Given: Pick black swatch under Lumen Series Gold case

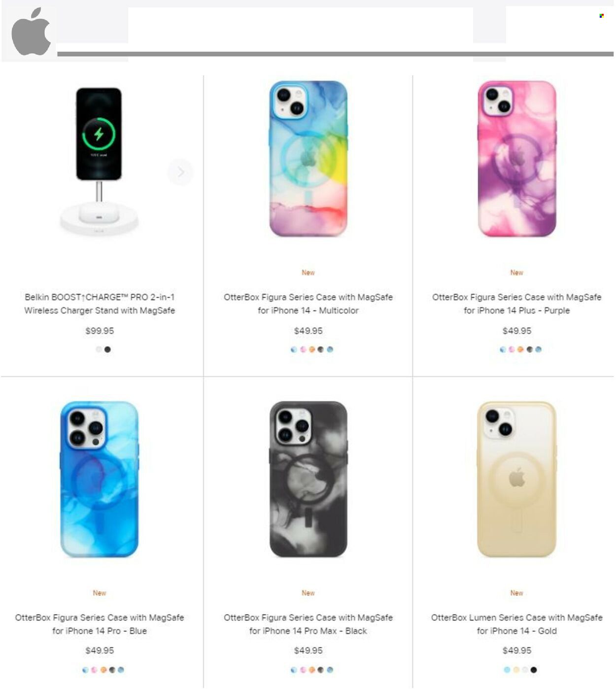Looking at the screenshot, I should pyautogui.click(x=534, y=670).
